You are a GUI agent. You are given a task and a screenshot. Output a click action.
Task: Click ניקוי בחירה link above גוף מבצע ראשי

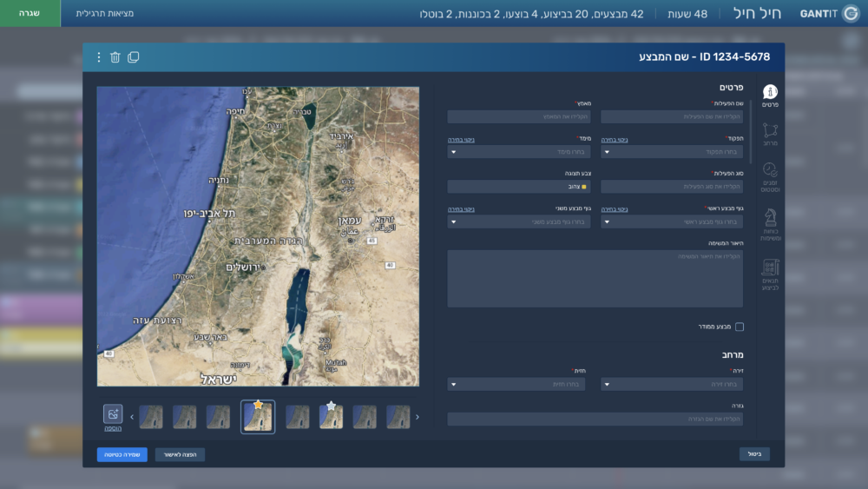tap(615, 209)
